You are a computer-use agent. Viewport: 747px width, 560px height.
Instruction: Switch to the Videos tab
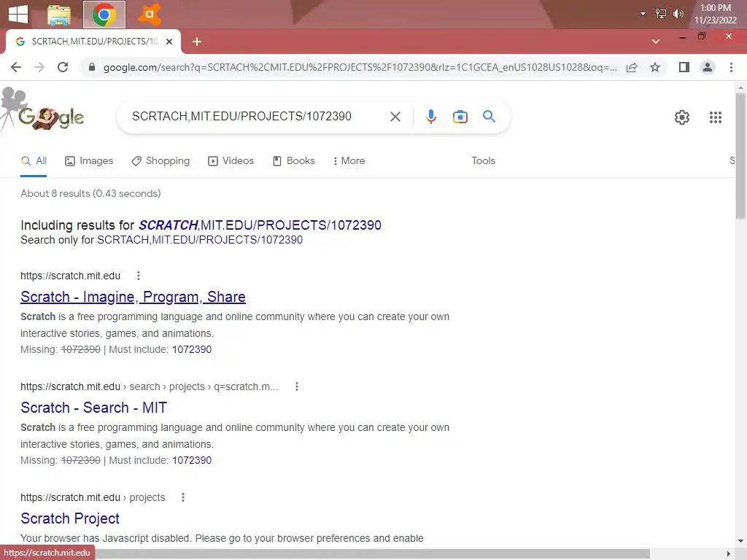click(231, 161)
